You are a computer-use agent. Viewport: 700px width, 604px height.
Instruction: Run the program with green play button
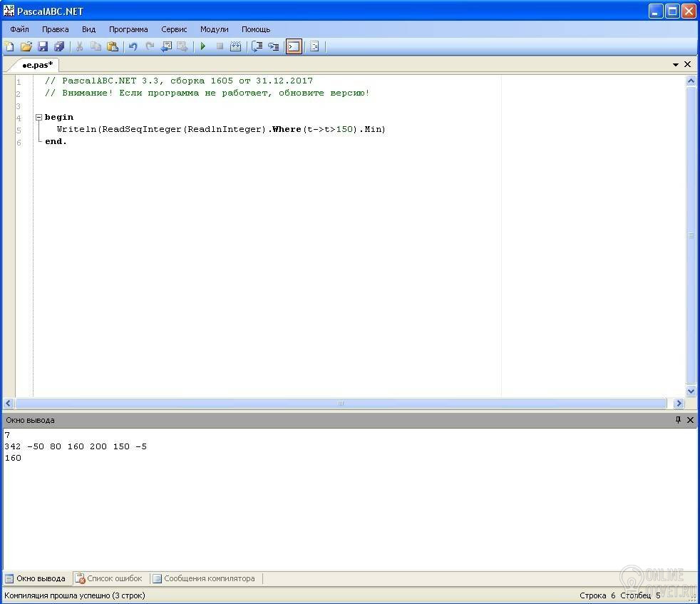click(x=203, y=46)
